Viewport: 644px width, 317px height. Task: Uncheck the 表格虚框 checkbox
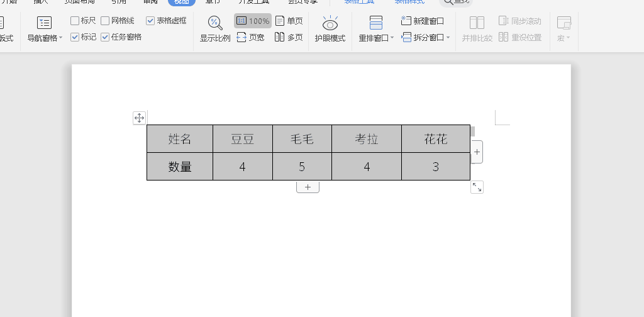click(x=150, y=21)
